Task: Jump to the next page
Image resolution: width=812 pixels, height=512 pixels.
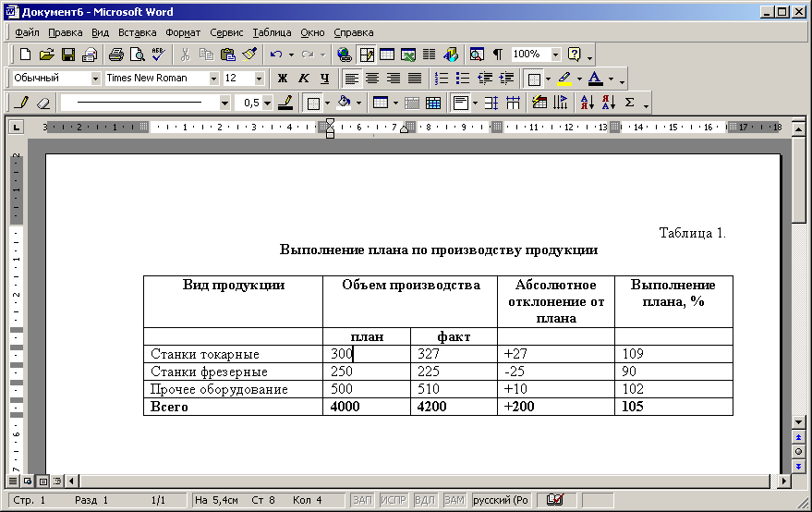Action: pos(798,467)
